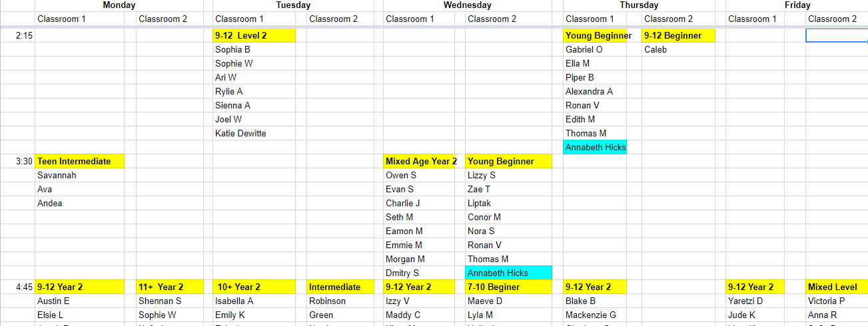
Task: Click the Thursday day header
Action: pos(639,5)
